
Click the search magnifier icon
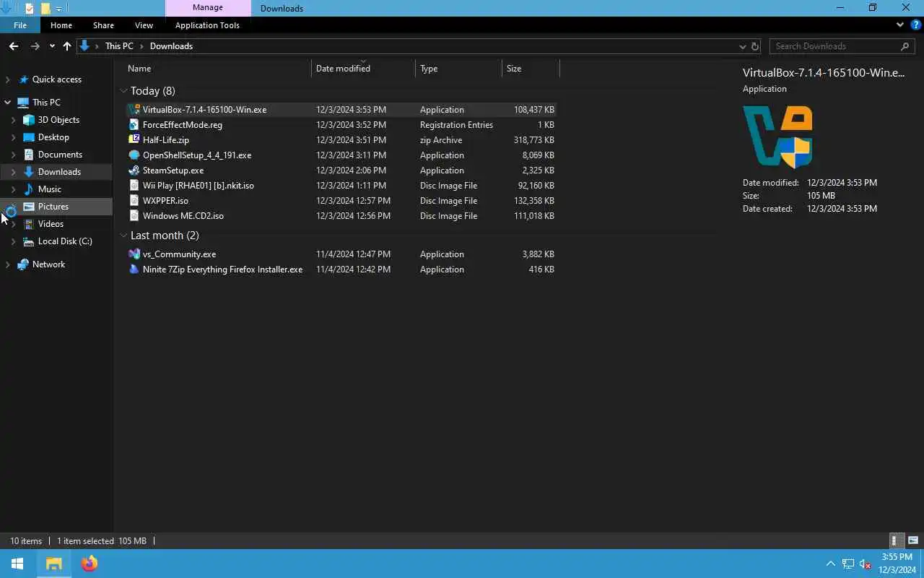[905, 46]
